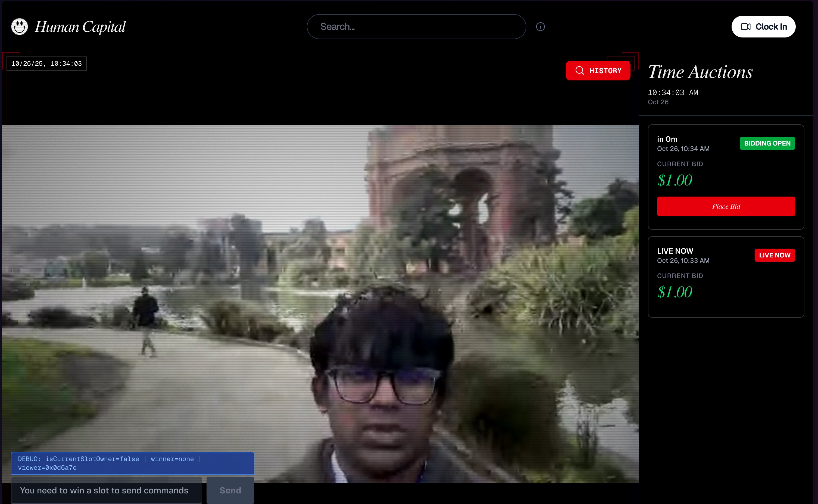The height and width of the screenshot is (504, 818).
Task: Focus the Search input field
Action: (x=416, y=27)
